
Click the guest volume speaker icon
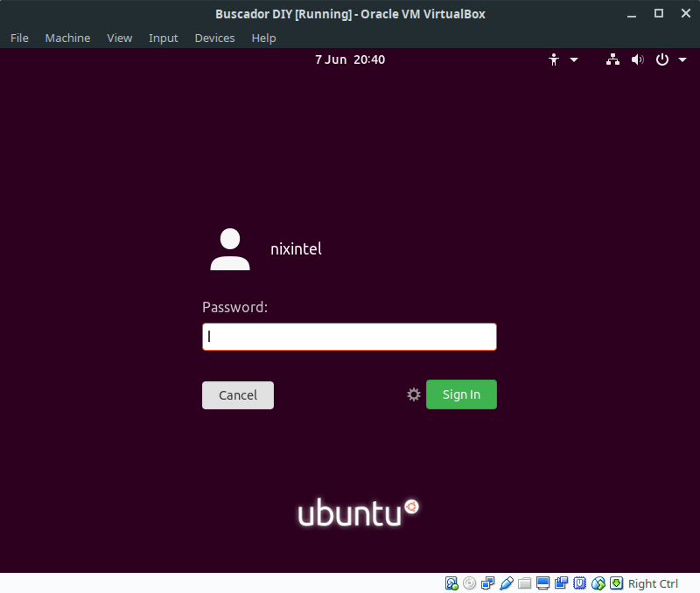click(638, 59)
